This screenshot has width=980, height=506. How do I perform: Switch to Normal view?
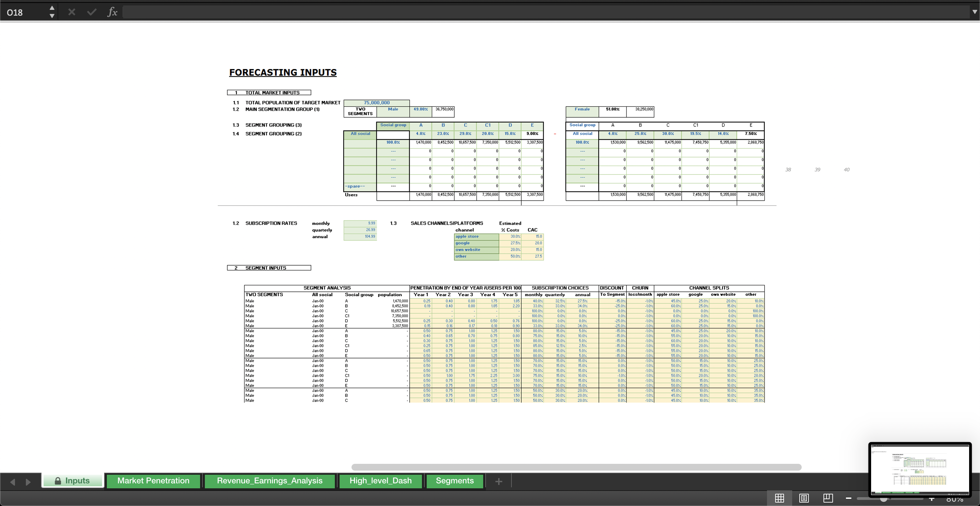[x=779, y=498]
